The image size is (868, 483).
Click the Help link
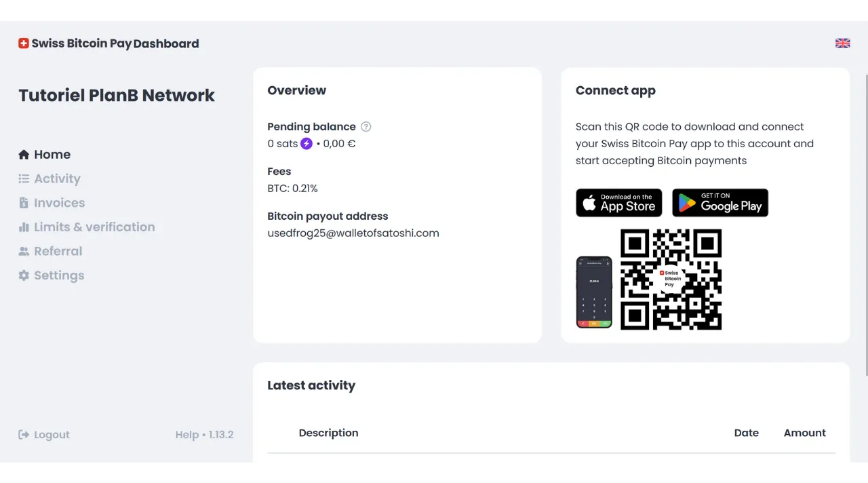pyautogui.click(x=186, y=434)
